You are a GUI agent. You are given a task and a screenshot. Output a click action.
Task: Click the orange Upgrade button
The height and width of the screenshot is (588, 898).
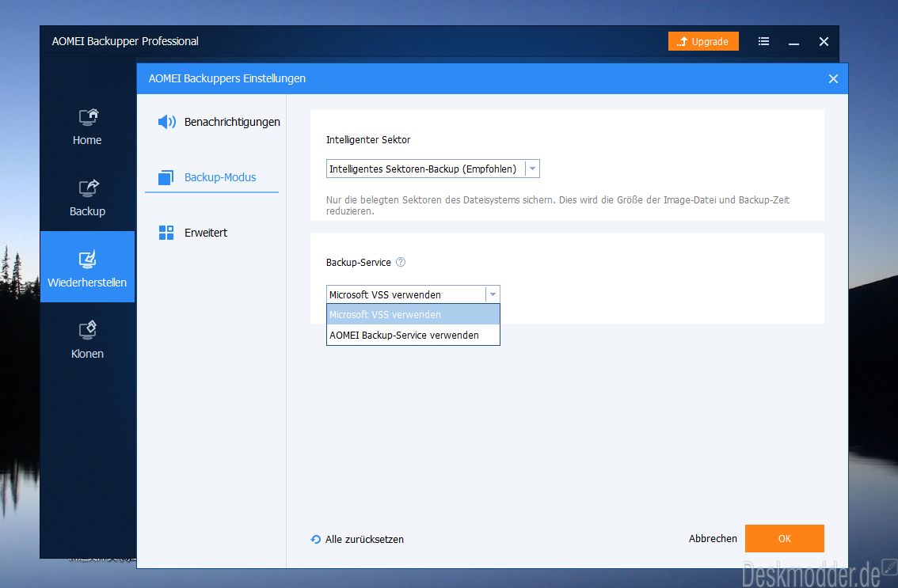pyautogui.click(x=703, y=41)
